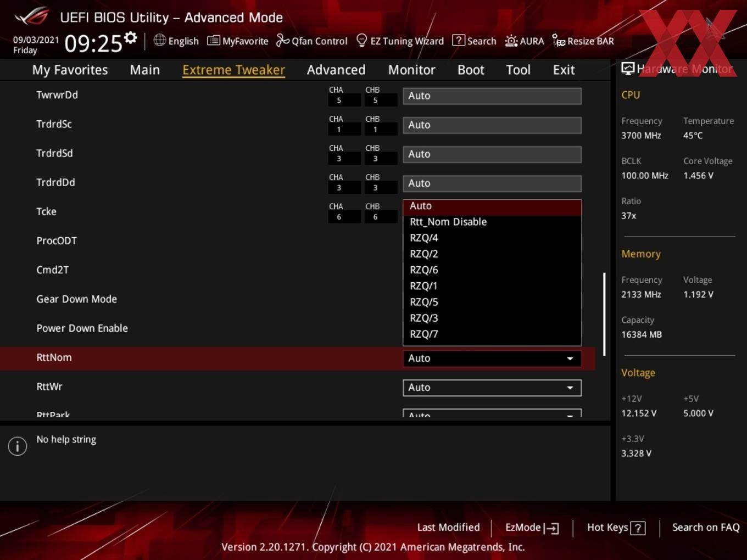
Task: Switch to EzMode
Action: (x=532, y=528)
